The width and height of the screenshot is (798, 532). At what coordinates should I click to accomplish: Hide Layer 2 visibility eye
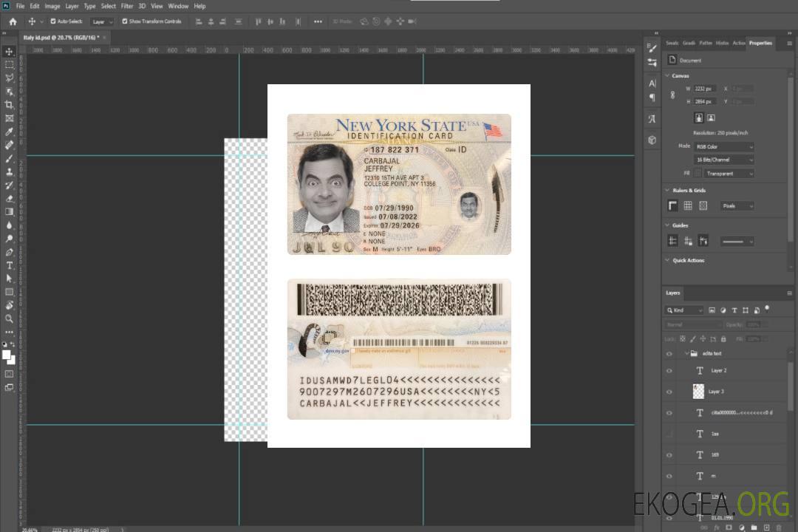669,371
